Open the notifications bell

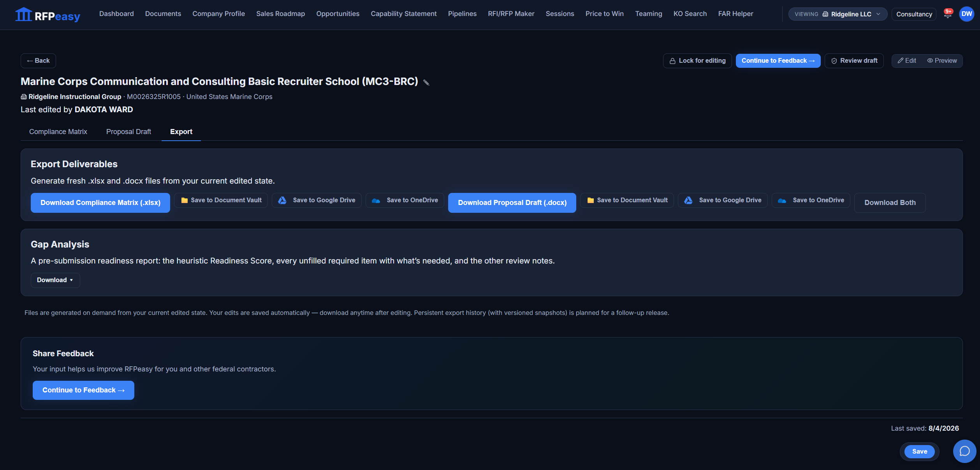point(948,14)
